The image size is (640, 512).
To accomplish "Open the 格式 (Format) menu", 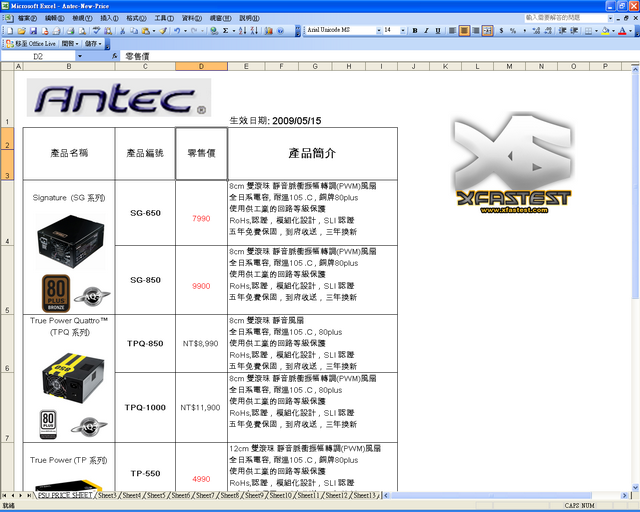I will [x=136, y=18].
